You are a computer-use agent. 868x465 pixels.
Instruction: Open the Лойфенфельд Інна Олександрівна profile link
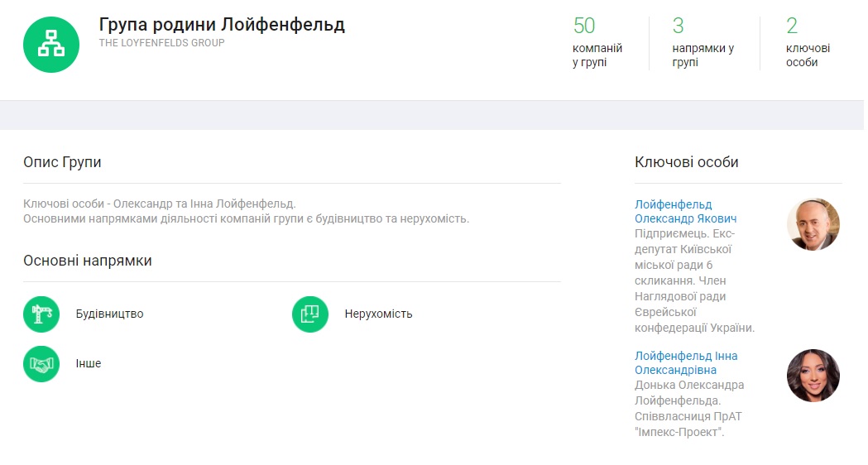[685, 363]
